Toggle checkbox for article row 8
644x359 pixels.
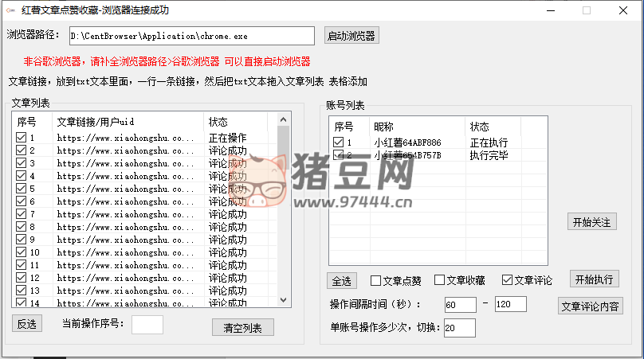(21, 227)
